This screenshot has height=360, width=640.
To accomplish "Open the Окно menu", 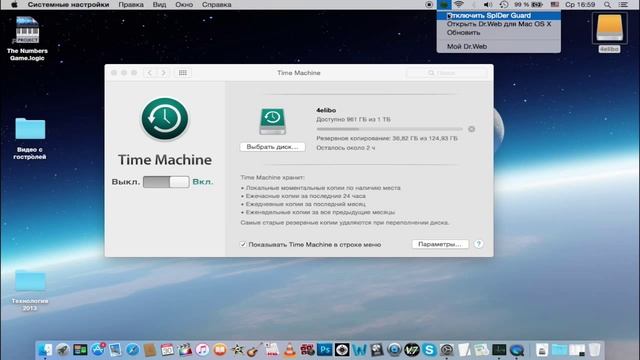I will click(184, 4).
